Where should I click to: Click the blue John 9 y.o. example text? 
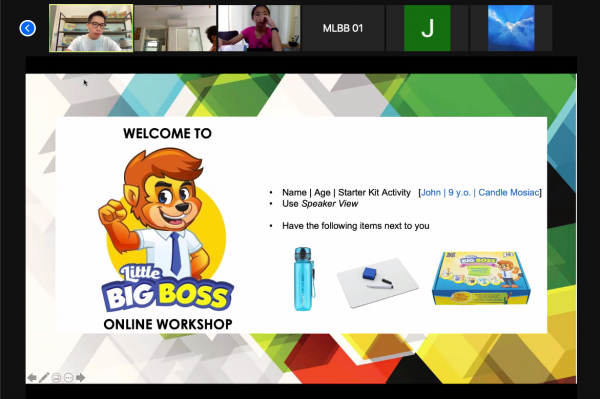[x=480, y=192]
